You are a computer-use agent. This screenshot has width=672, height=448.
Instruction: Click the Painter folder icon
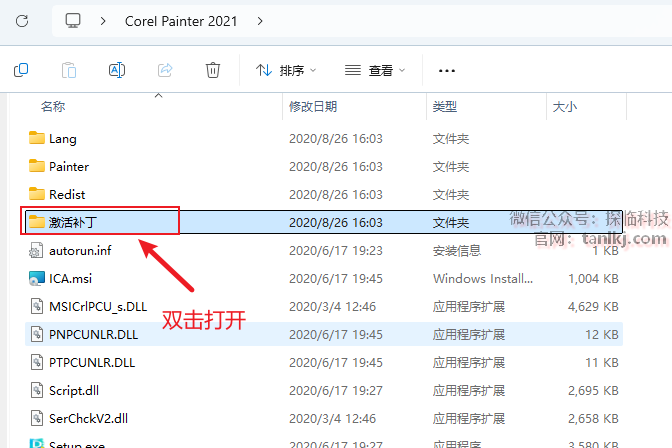pyautogui.click(x=37, y=166)
